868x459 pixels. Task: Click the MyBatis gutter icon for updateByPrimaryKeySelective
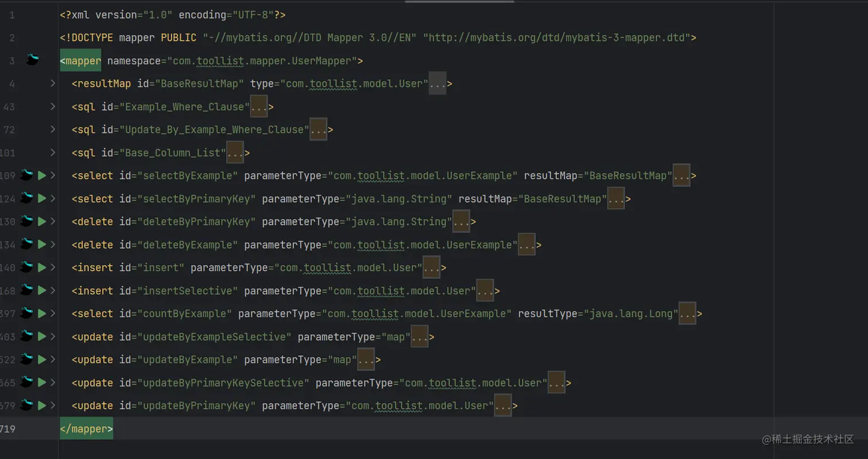point(27,381)
